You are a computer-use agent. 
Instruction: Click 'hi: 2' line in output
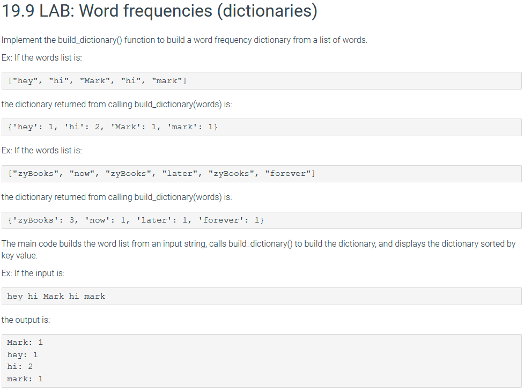tap(20, 367)
